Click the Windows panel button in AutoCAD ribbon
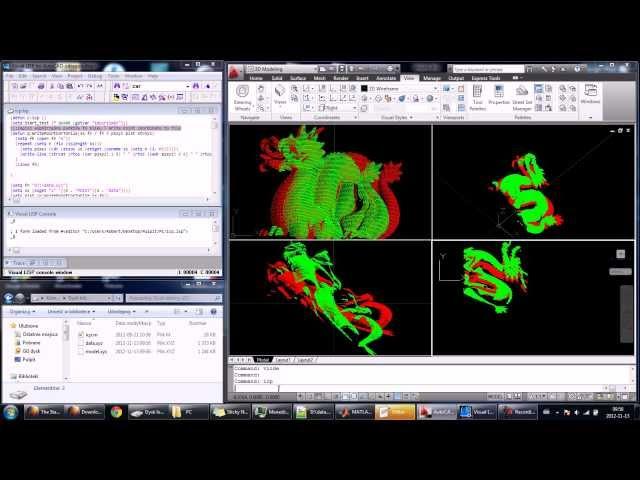 590,94
